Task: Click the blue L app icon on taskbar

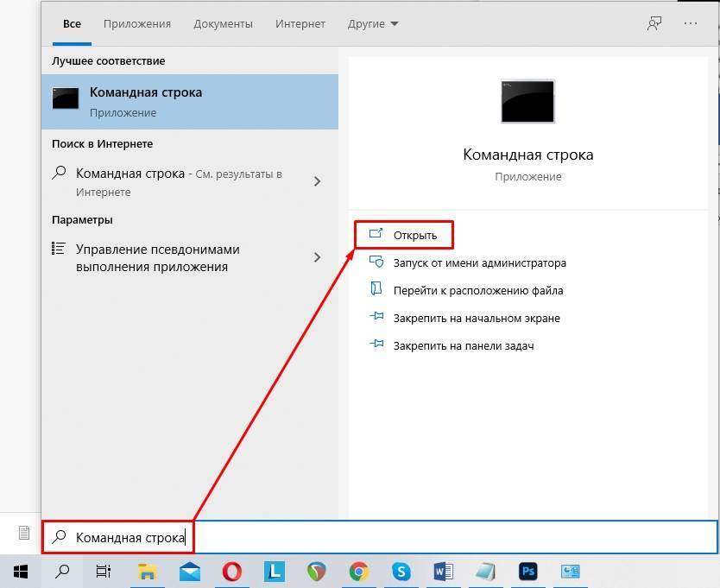Action: coord(274,571)
